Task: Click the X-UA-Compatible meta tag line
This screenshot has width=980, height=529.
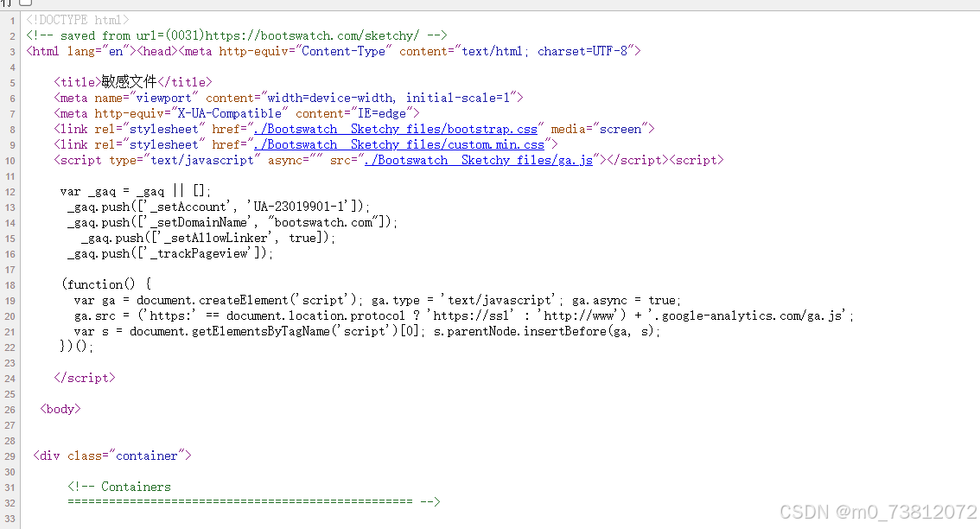Action: coord(237,114)
